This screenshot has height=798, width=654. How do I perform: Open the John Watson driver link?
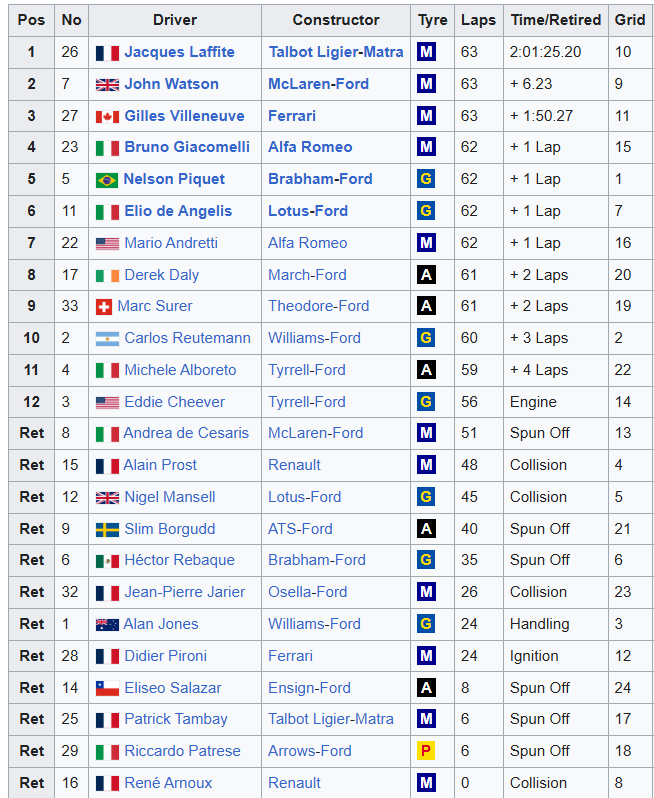(172, 84)
